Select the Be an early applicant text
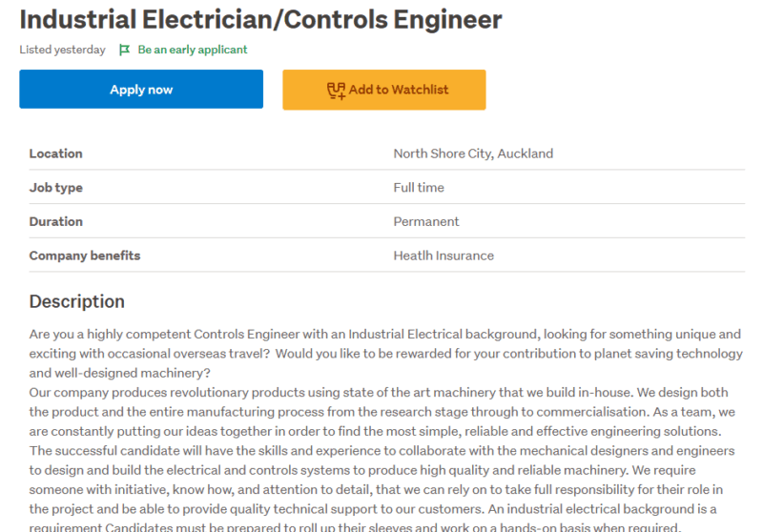Screen dimensions: 763x532 [193, 50]
